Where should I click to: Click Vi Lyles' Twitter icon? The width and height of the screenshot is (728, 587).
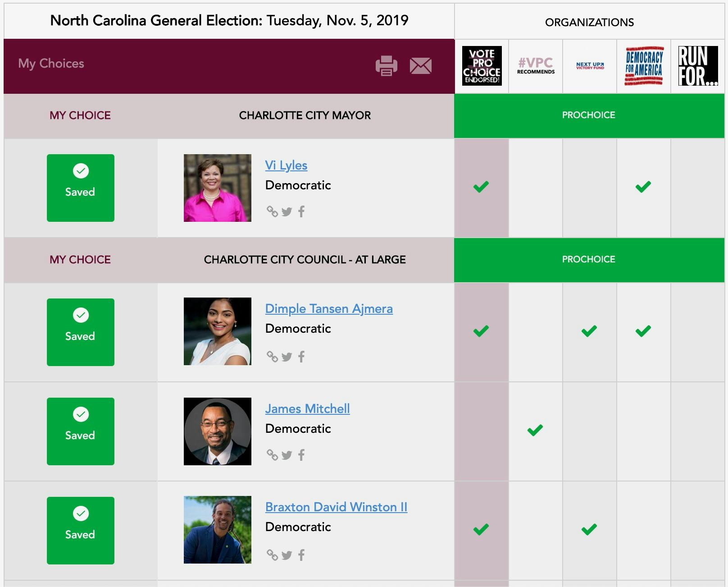tap(287, 211)
